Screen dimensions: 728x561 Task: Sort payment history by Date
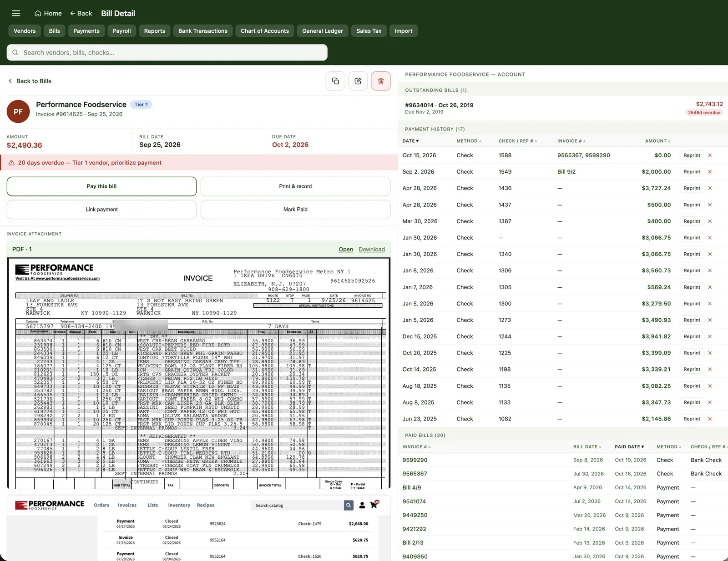tap(410, 141)
